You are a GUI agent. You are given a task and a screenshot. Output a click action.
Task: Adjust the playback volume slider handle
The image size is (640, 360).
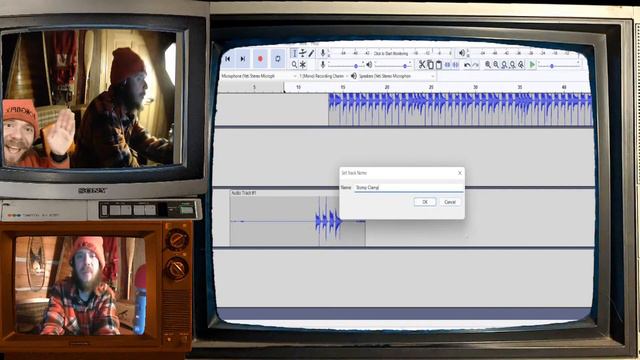(405, 66)
